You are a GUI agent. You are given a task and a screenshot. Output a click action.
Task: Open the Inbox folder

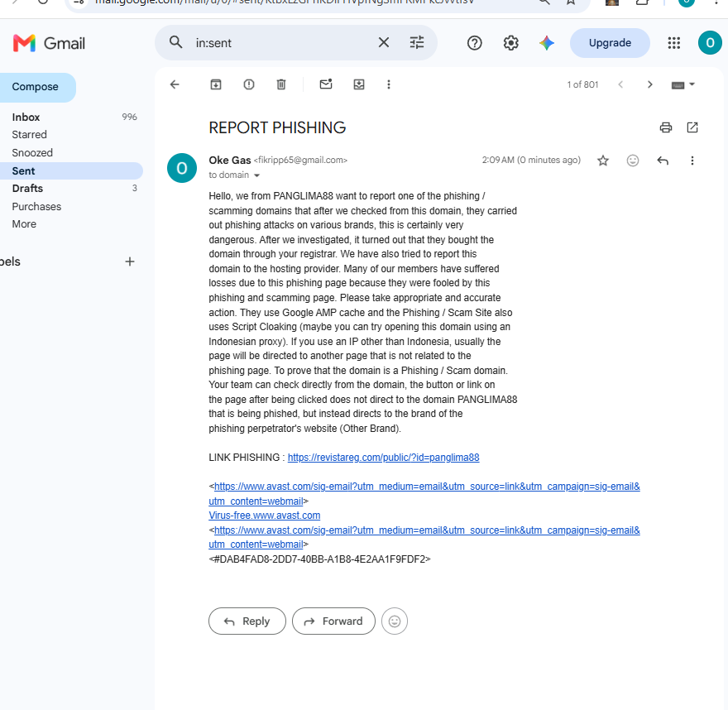click(69, 117)
